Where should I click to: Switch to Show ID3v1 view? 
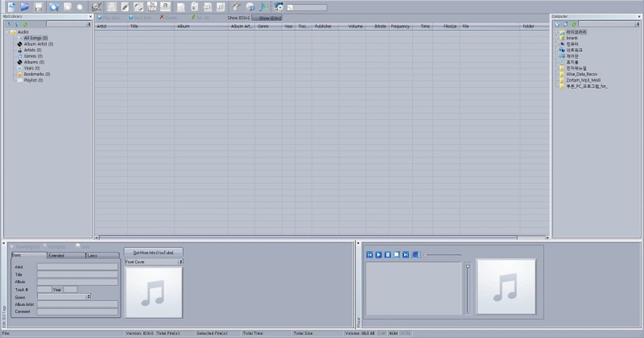pos(239,17)
